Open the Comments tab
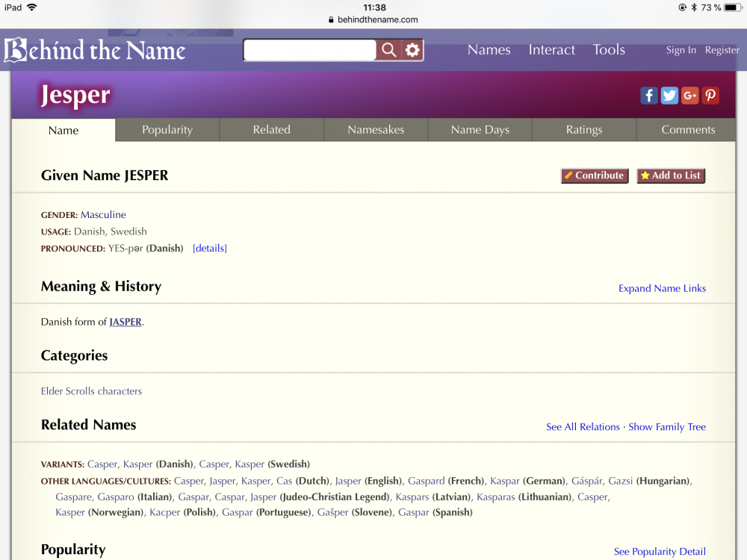Screen dimensions: 747x560 click(x=686, y=129)
